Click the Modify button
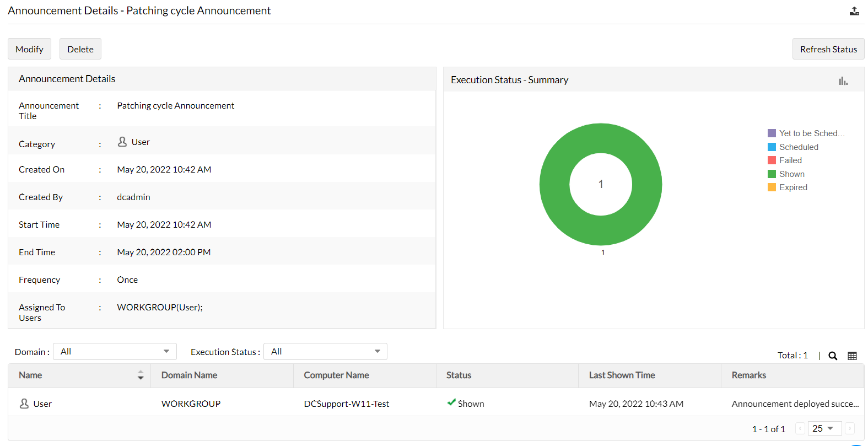Screen dimensions: 868x446 [29, 49]
